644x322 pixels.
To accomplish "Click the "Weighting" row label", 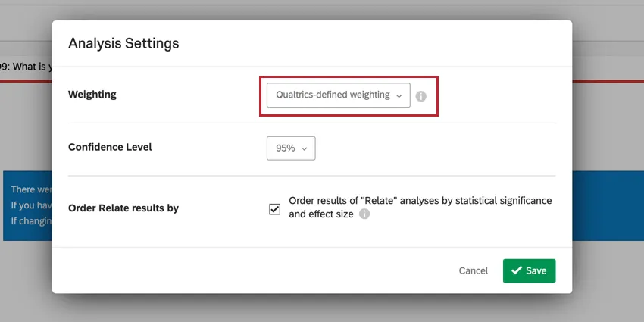I will 92,95.
